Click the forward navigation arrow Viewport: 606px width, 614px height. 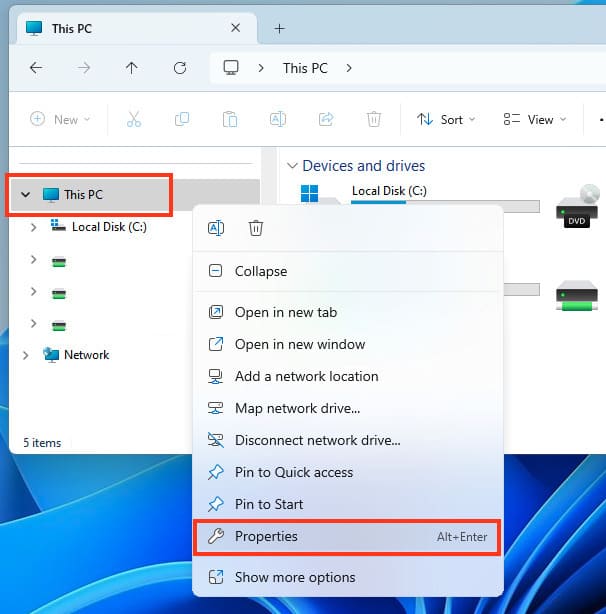point(84,68)
